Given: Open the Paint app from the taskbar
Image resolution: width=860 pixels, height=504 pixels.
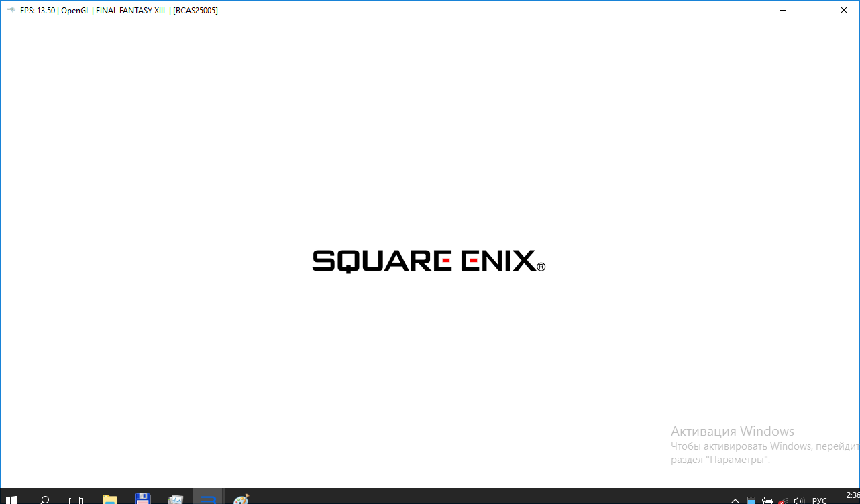Looking at the screenshot, I should tap(241, 499).
